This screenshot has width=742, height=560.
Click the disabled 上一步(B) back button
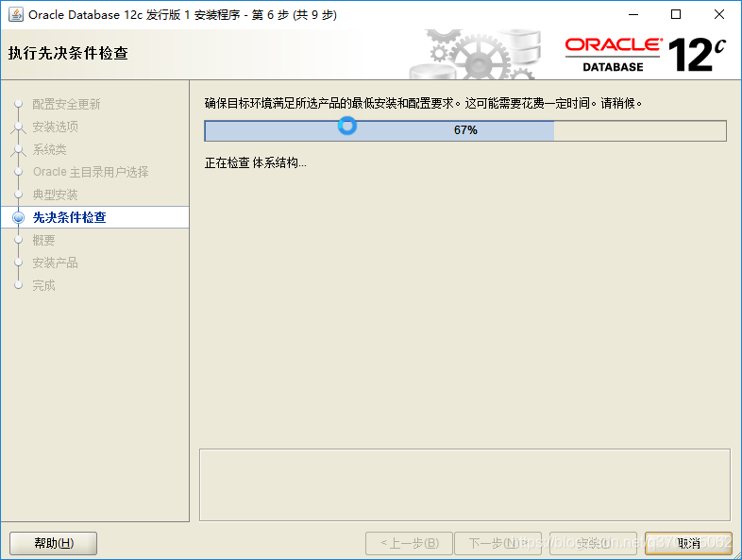410,543
